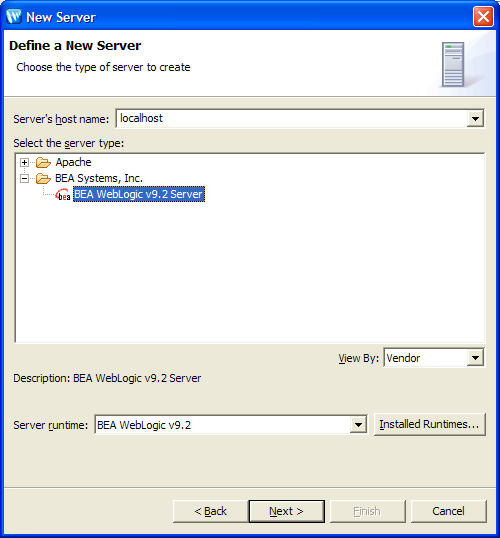Click the BEA Systems, Inc. label
Image resolution: width=500 pixels, height=538 pixels.
(99, 178)
